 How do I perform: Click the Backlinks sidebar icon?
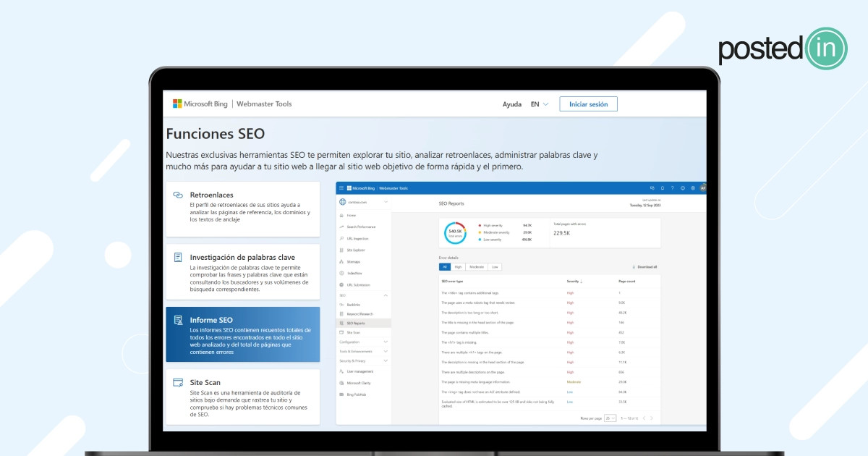(341, 305)
